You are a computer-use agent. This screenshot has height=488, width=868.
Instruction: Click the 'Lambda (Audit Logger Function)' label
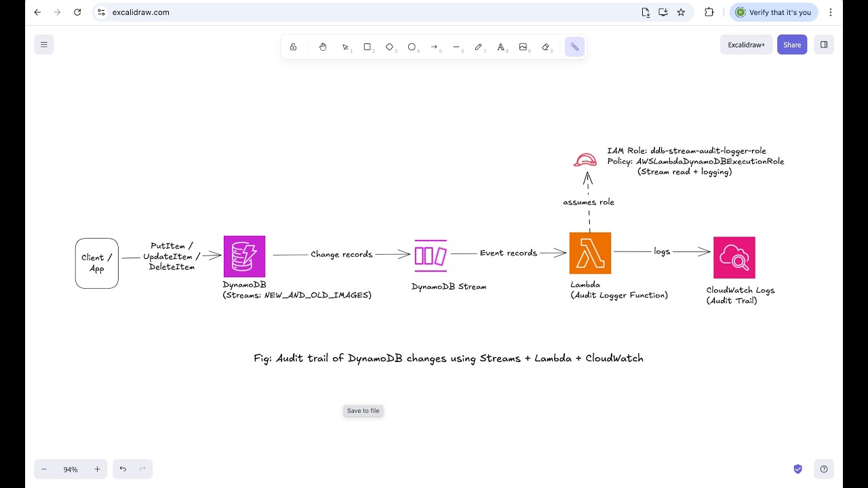pyautogui.click(x=619, y=289)
